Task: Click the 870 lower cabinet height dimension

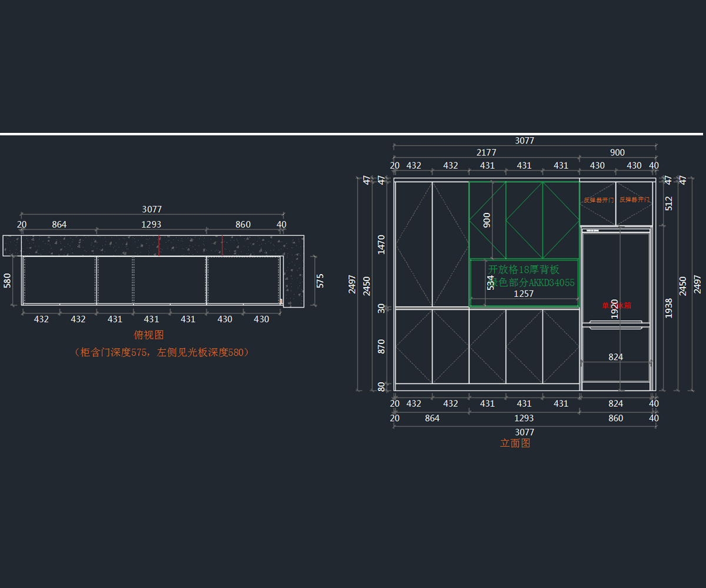Action: (x=381, y=346)
